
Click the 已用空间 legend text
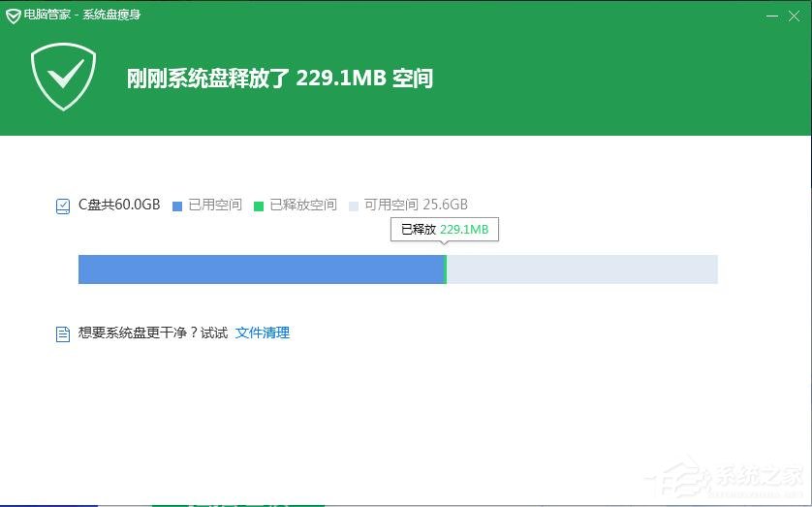click(x=215, y=206)
